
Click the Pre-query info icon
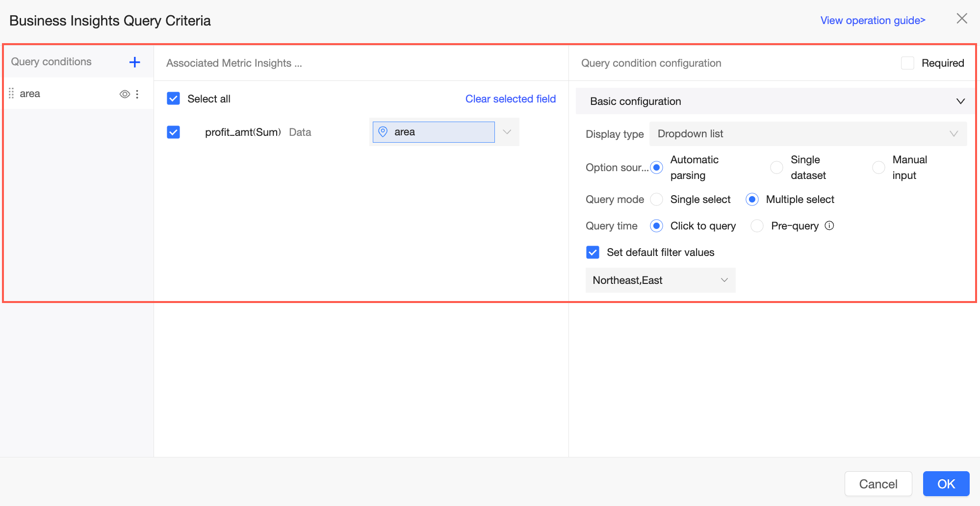829,226
